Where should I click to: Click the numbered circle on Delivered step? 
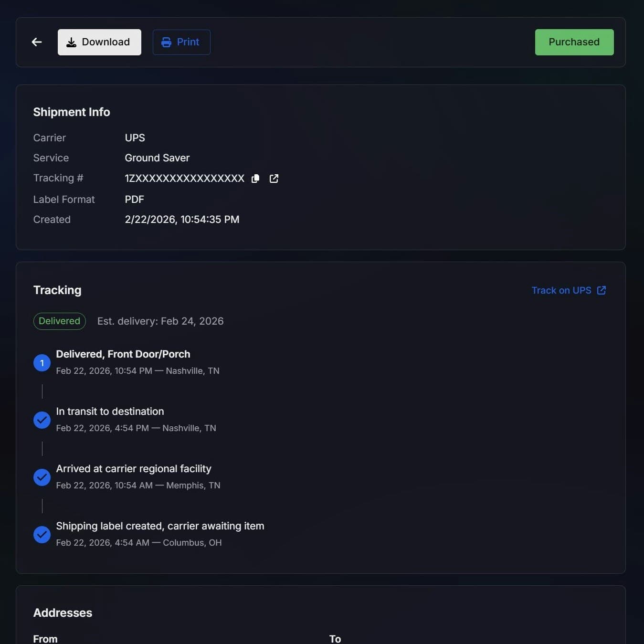click(x=42, y=363)
